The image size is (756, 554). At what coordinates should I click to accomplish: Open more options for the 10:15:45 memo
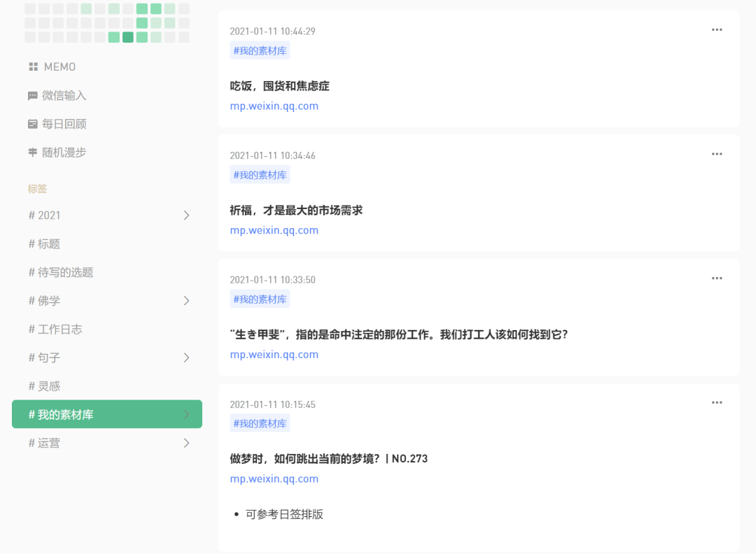(717, 403)
